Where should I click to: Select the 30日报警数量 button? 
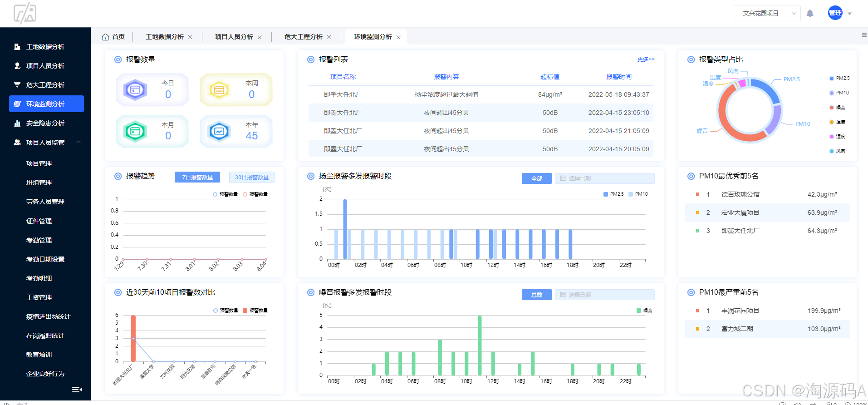(252, 177)
